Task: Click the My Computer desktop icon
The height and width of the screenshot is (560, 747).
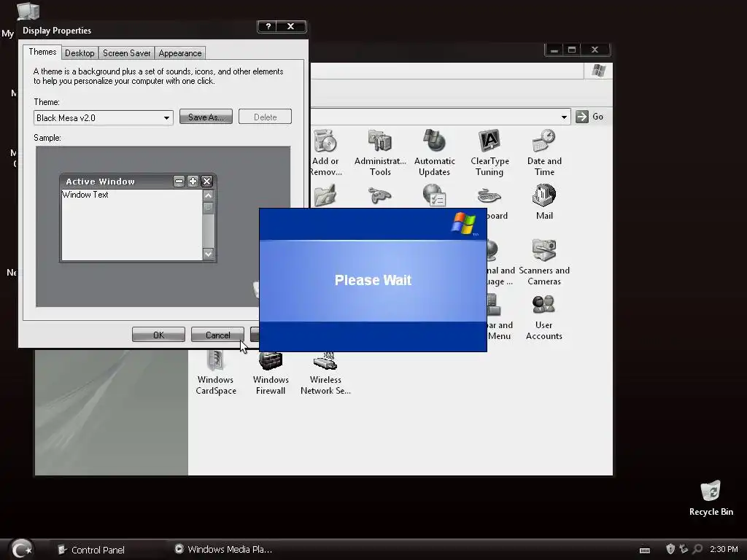Action: pyautogui.click(x=28, y=10)
